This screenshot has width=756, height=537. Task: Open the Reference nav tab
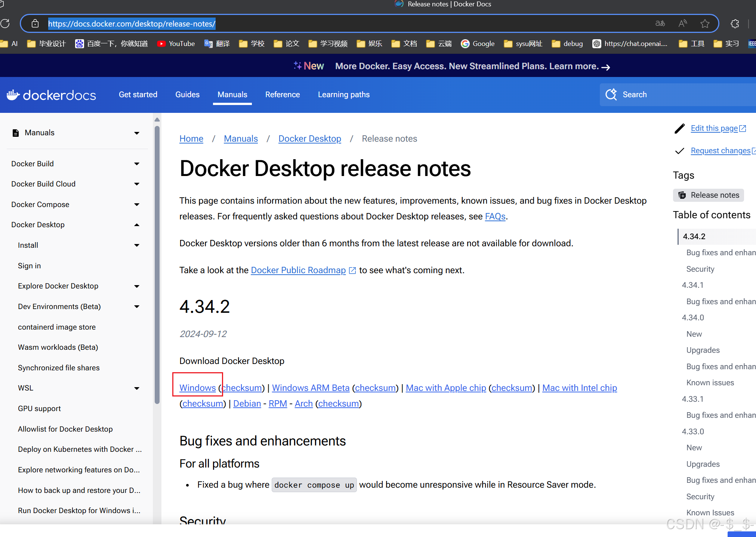click(283, 95)
